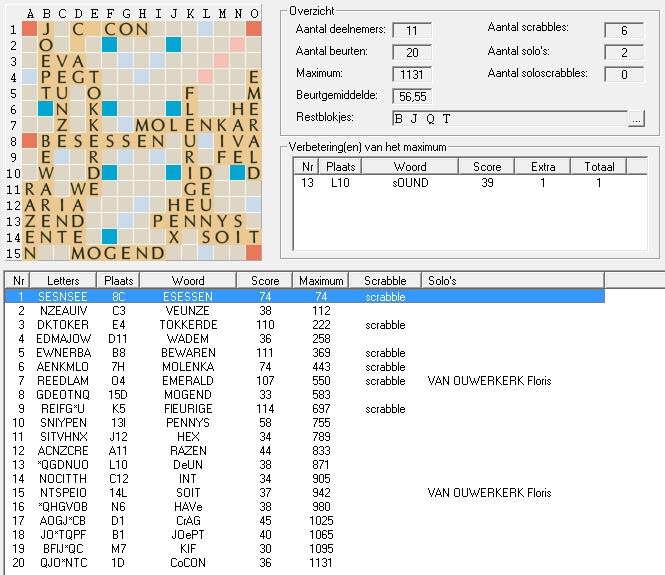Click the letters SESNSEE in row 1
The image size is (665, 575).
point(63,296)
